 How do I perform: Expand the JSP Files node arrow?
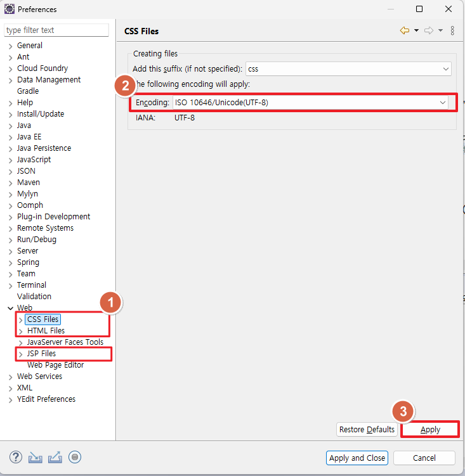(x=21, y=354)
